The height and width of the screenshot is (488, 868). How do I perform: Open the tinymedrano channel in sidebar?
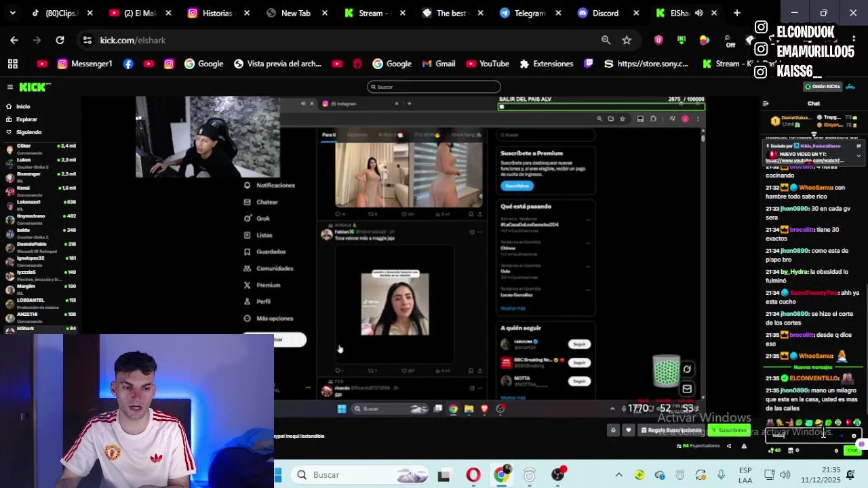click(x=41, y=219)
